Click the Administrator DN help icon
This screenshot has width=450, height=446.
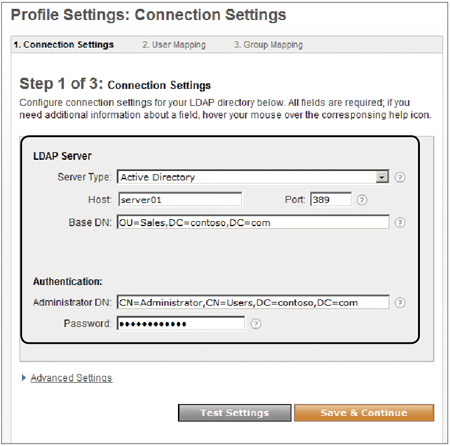click(x=400, y=303)
